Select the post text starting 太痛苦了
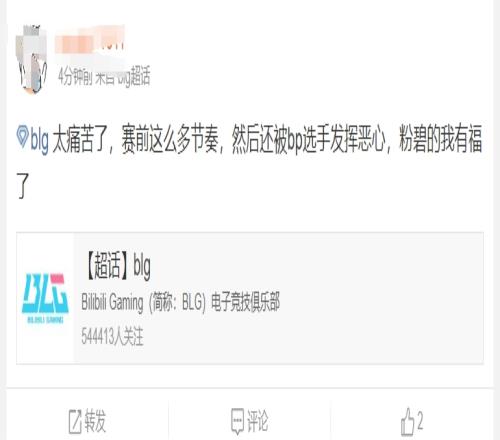 point(249,161)
